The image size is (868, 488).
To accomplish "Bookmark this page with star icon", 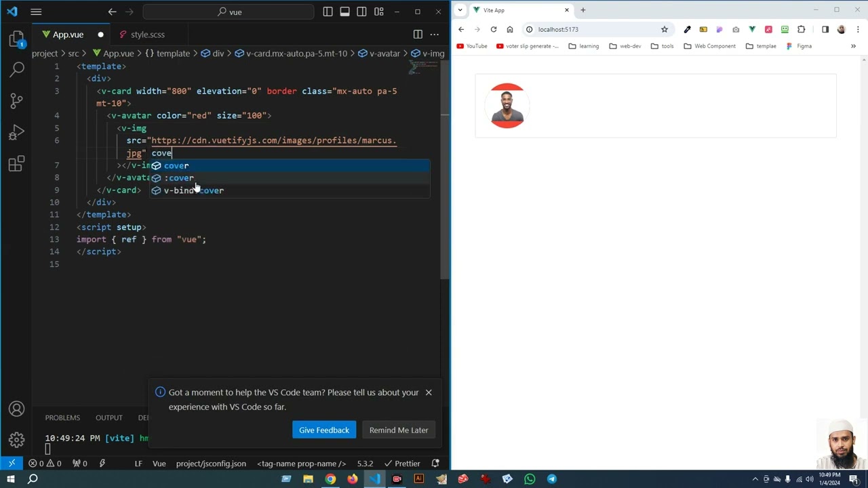I will [x=665, y=29].
